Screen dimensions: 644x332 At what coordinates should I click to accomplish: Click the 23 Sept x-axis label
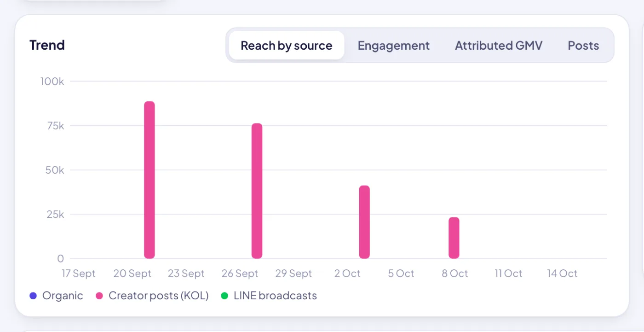click(x=186, y=274)
